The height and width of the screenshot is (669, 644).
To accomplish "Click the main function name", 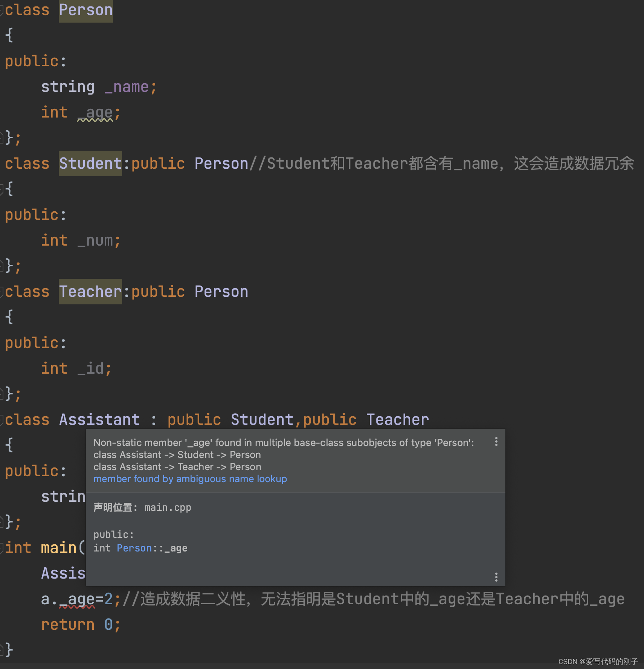I will click(x=59, y=548).
